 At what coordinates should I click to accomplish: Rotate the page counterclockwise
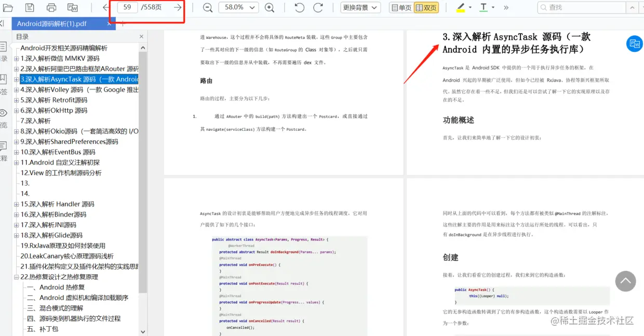300,7
